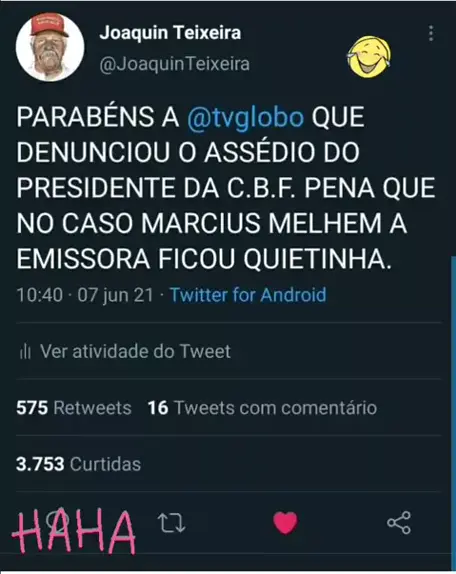Click the @JoaquinTeixeira handle

(x=175, y=64)
